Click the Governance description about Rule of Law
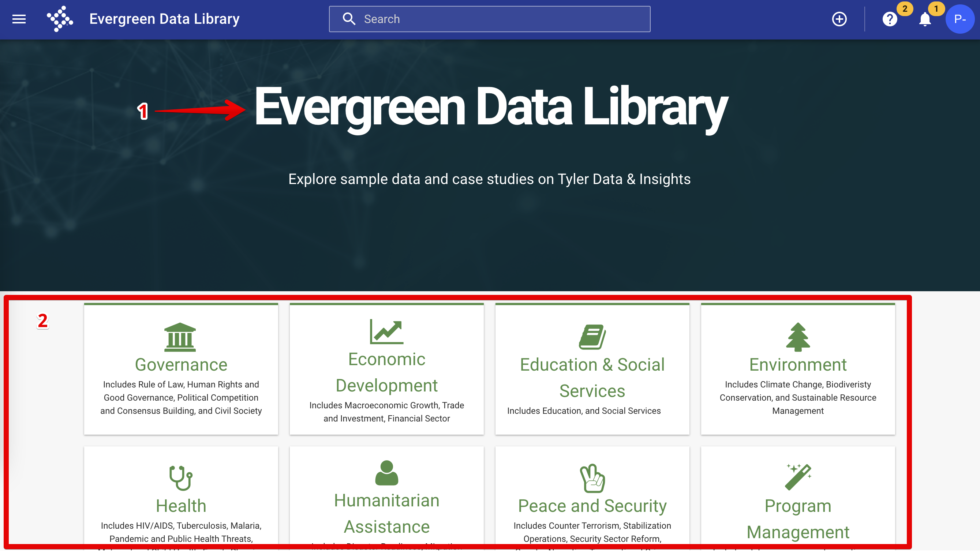This screenshot has height=551, width=980. (x=181, y=398)
